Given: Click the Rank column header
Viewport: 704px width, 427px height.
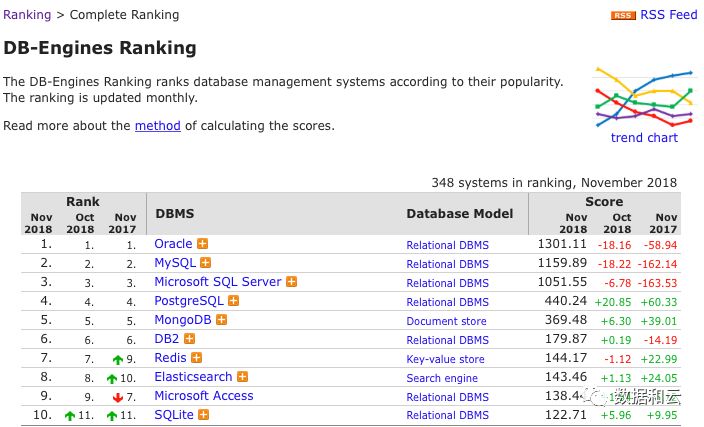Looking at the screenshot, I should click(x=83, y=202).
